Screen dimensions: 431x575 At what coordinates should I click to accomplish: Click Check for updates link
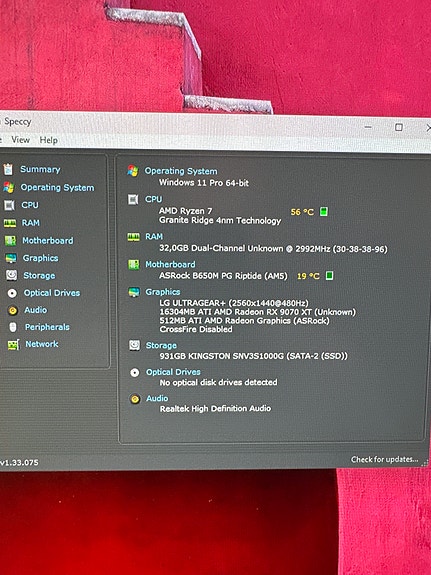[x=384, y=459]
